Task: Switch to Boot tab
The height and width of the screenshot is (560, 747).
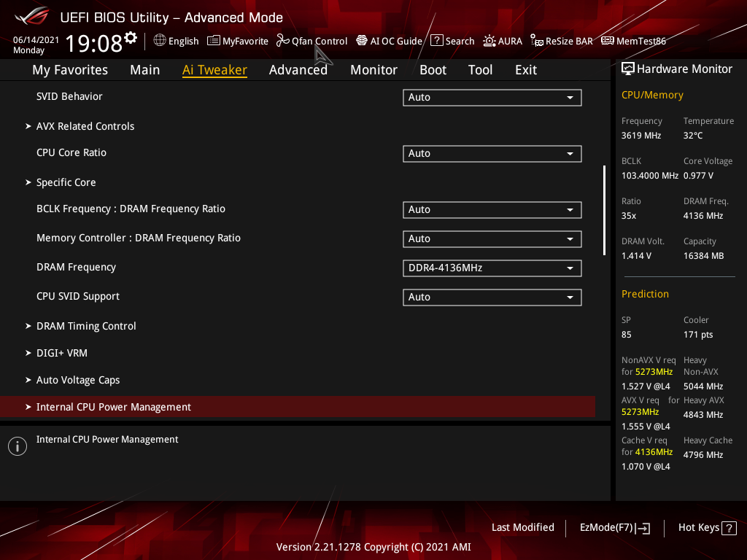Action: point(433,70)
